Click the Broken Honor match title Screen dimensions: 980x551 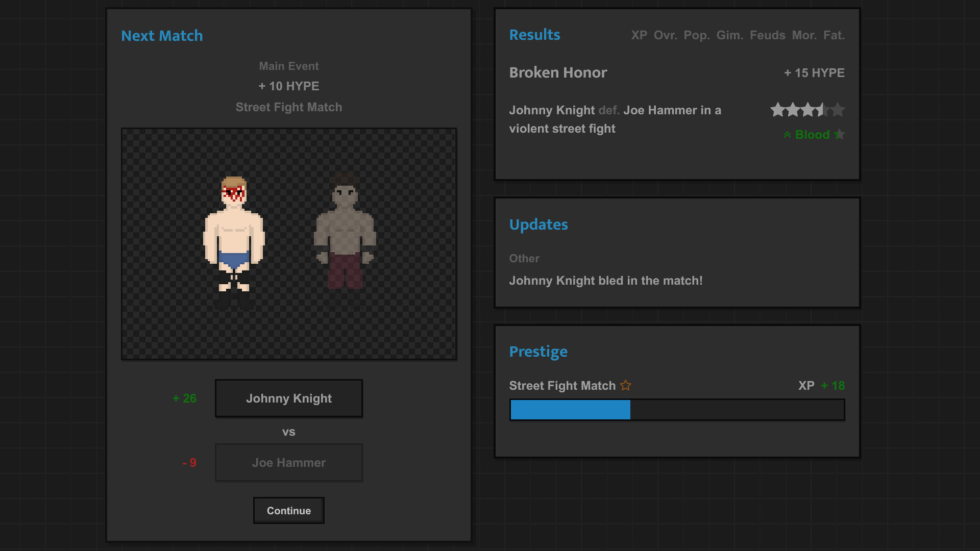pos(558,72)
